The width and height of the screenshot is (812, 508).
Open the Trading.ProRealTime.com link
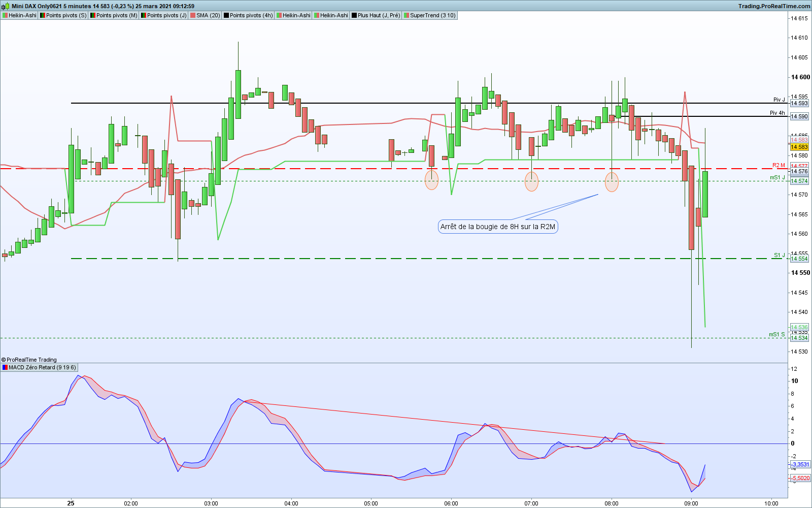pos(774,6)
